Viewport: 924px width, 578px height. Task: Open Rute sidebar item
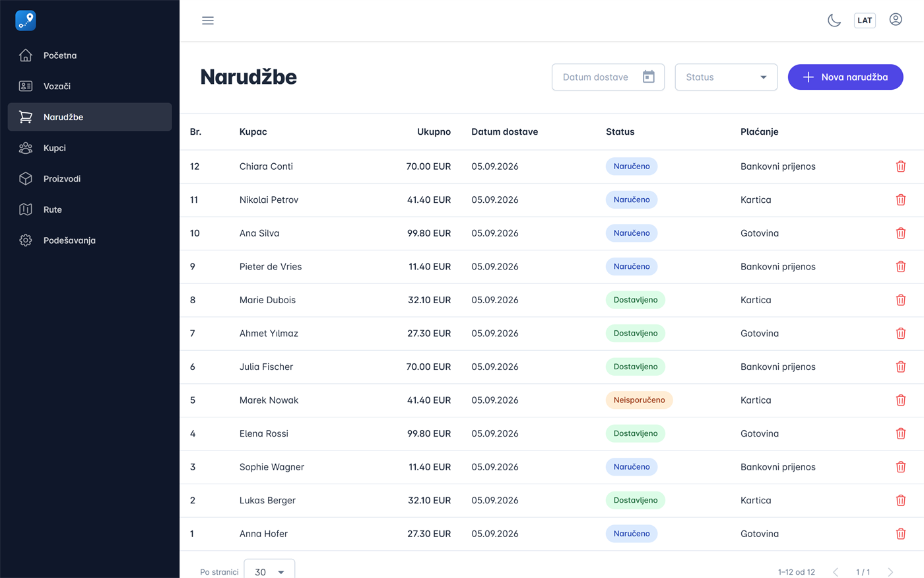tap(90, 209)
